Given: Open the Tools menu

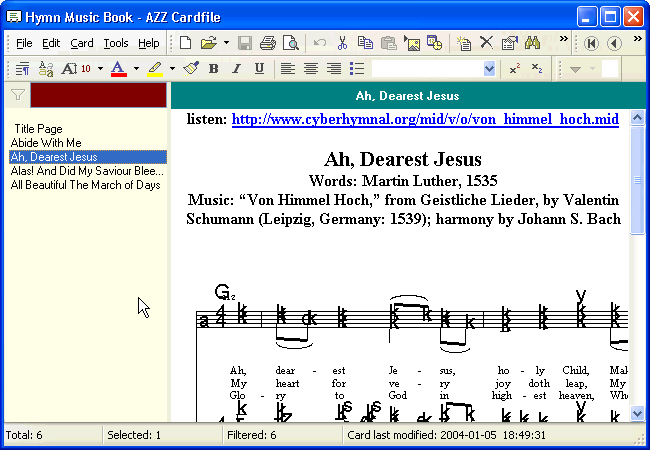Looking at the screenshot, I should [116, 43].
